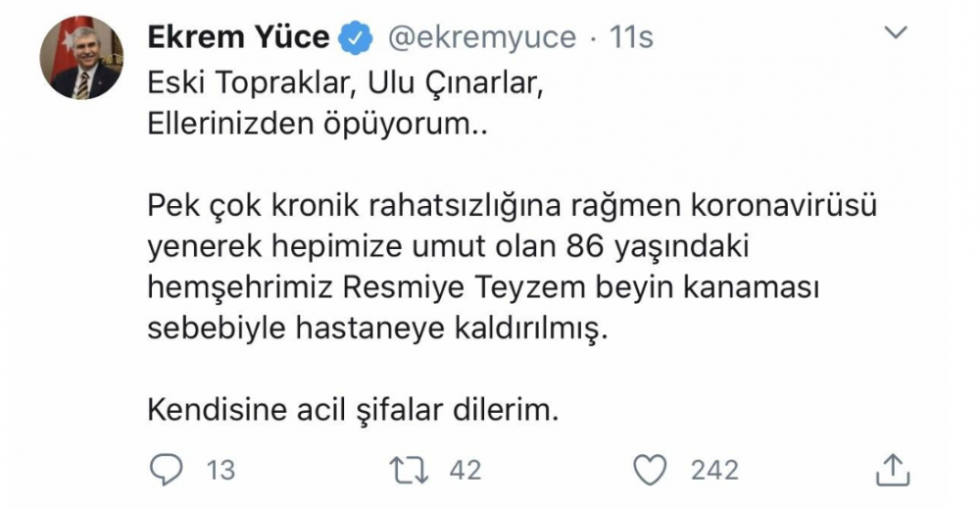Viewport: 980px width, 509px height.
Task: Click the retweet count 42
Action: [465, 471]
